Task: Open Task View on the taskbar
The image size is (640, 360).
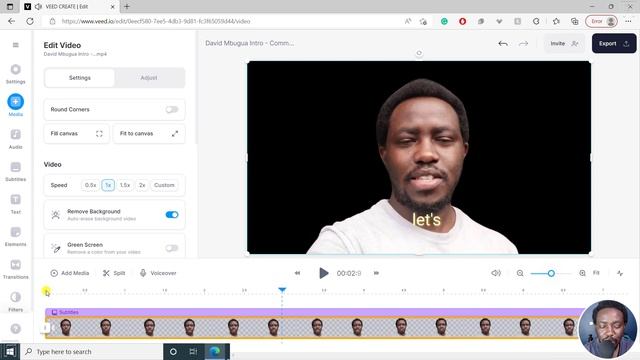Action: (193, 351)
